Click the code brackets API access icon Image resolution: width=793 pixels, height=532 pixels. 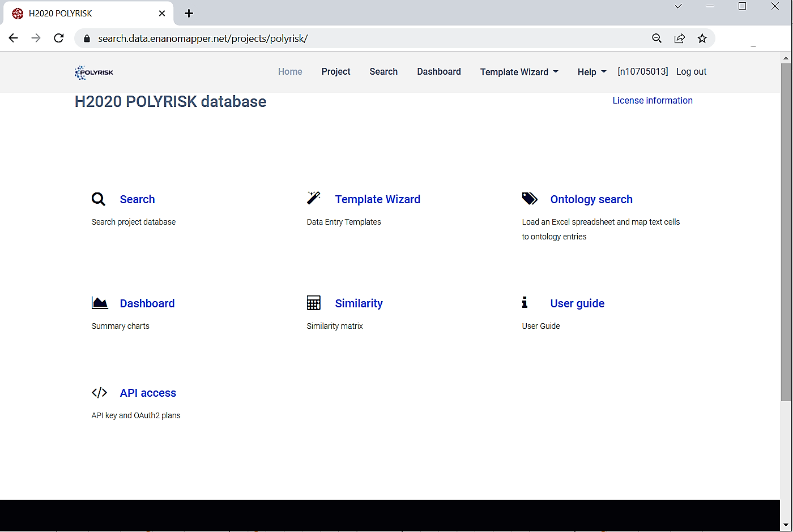pyautogui.click(x=100, y=393)
